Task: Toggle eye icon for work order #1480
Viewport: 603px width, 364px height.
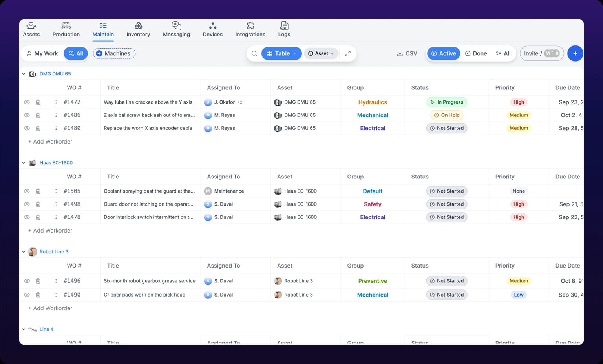Action: (x=27, y=128)
